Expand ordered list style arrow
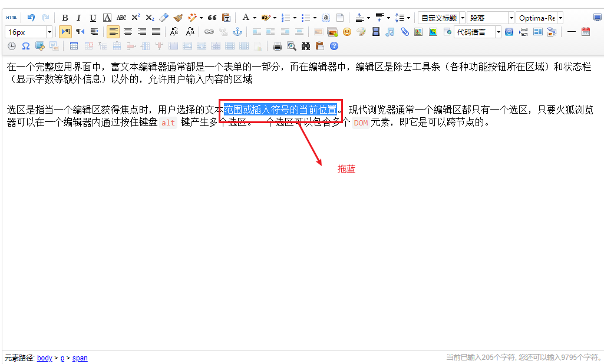The image size is (604, 364). (x=295, y=18)
